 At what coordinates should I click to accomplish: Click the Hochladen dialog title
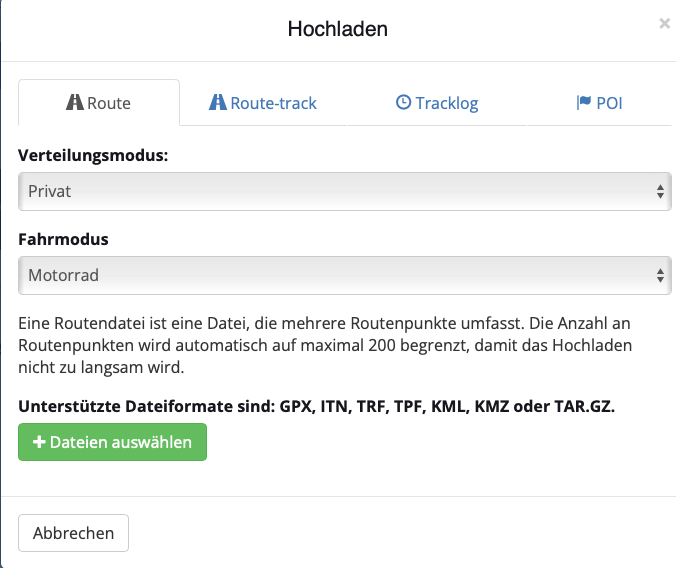click(337, 28)
